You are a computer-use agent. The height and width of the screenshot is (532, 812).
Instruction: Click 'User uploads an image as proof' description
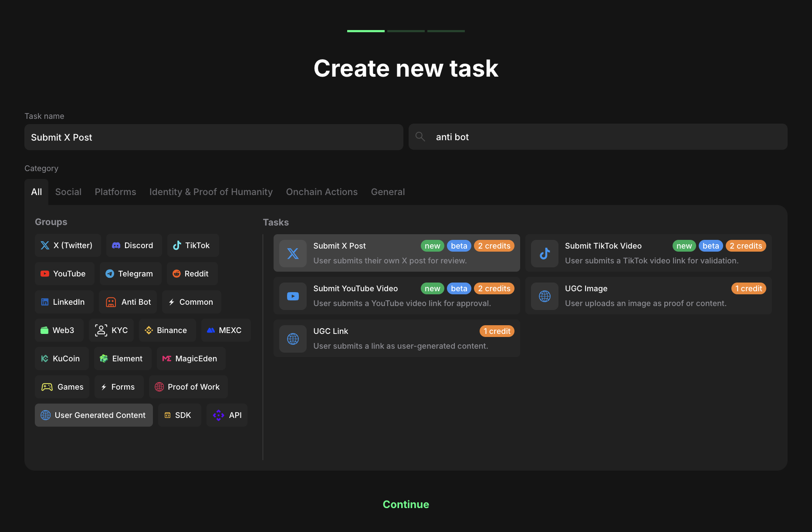click(646, 303)
